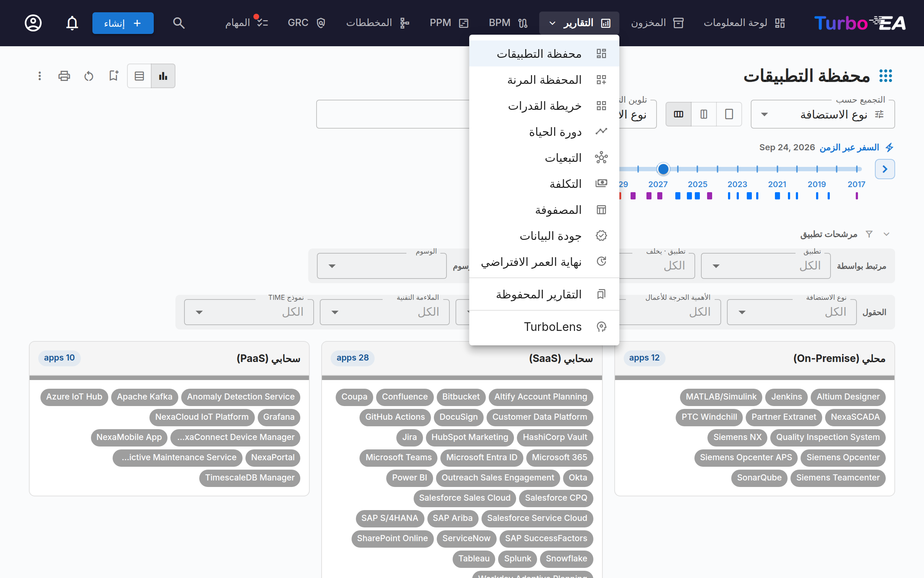Click the save report bookmark icon

tap(113, 76)
